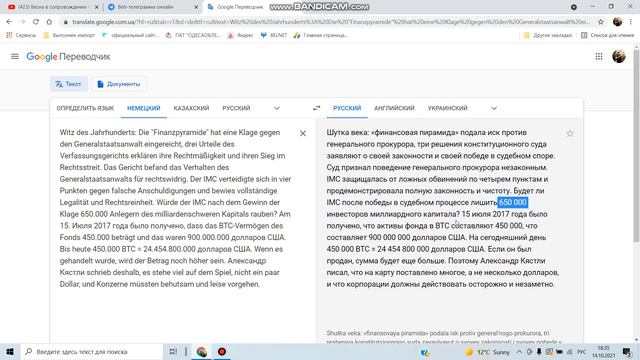Open the taskbar microphone icon
The width and height of the screenshot is (640, 360).
(539, 352)
